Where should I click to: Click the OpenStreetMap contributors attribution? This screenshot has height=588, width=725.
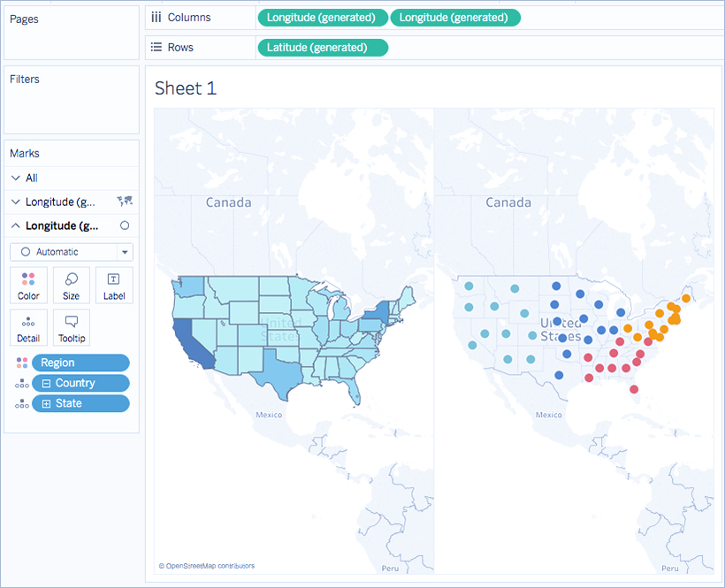coord(206,566)
